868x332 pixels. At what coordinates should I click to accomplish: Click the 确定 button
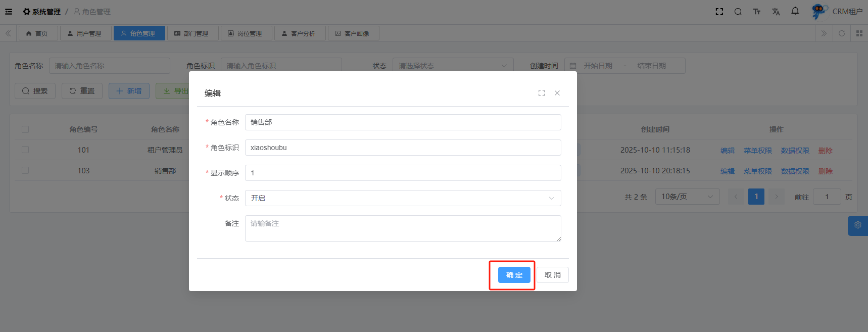(x=514, y=275)
